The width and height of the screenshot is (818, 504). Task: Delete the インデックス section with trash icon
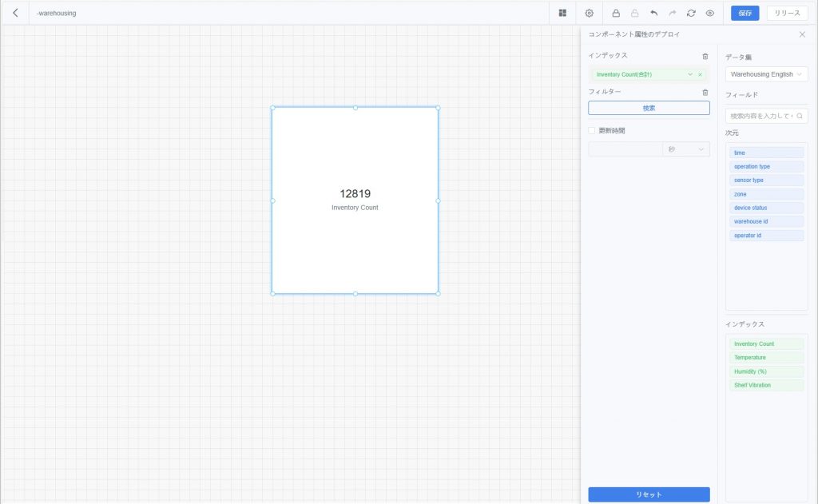click(x=705, y=56)
